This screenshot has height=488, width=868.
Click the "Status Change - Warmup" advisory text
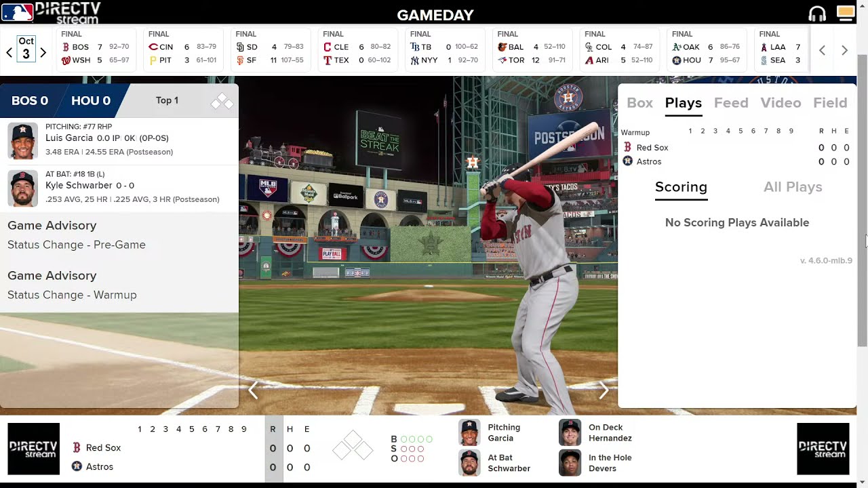point(72,295)
